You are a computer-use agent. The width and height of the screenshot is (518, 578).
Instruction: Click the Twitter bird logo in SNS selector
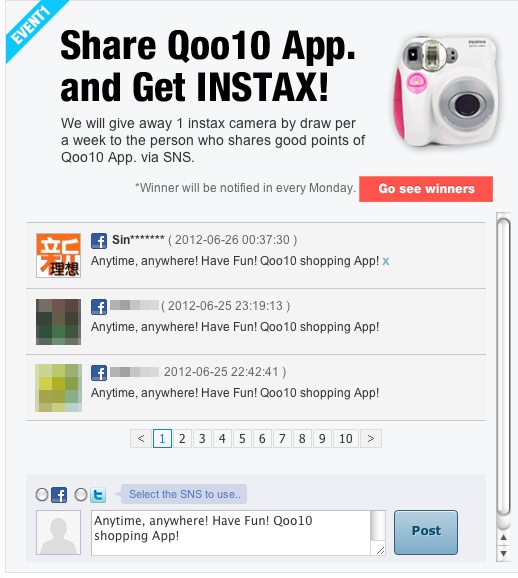tap(98, 495)
